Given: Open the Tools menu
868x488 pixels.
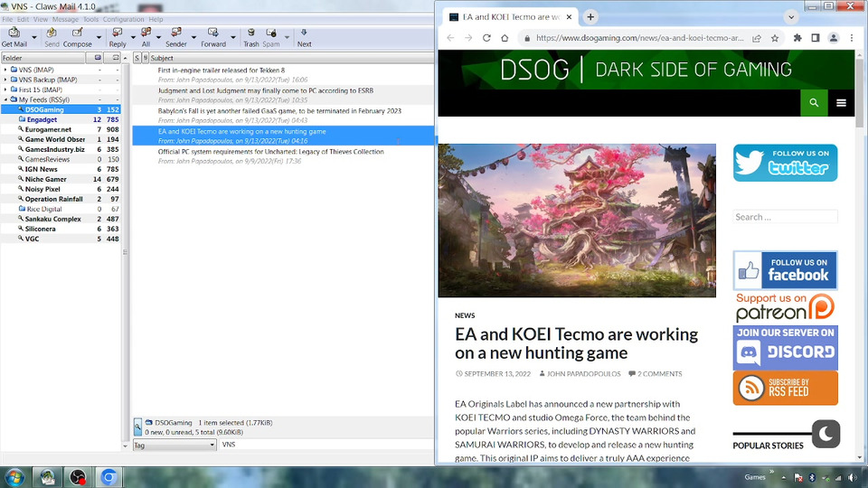Looking at the screenshot, I should click(x=90, y=19).
